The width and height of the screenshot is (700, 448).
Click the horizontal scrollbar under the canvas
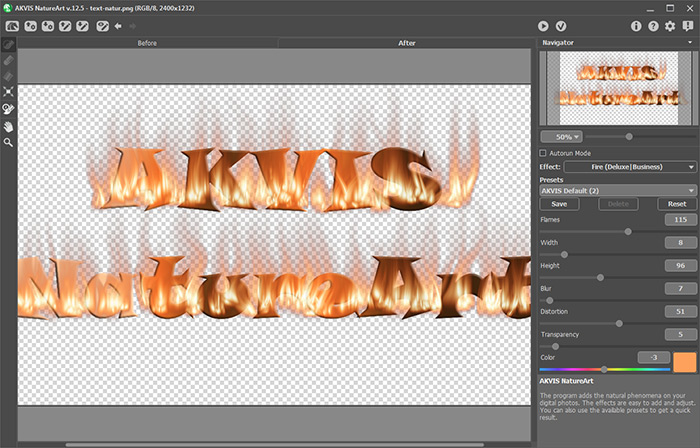(275, 445)
